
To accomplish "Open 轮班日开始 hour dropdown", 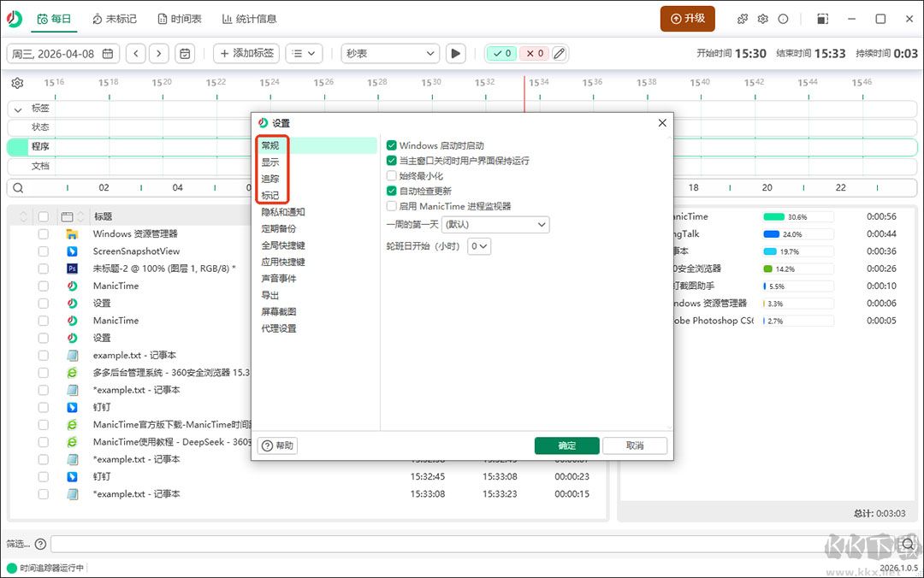I will coord(479,246).
